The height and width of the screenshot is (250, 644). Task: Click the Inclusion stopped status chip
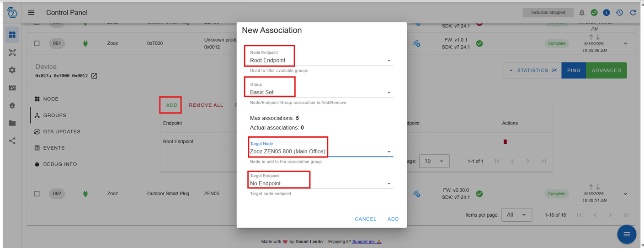click(548, 13)
